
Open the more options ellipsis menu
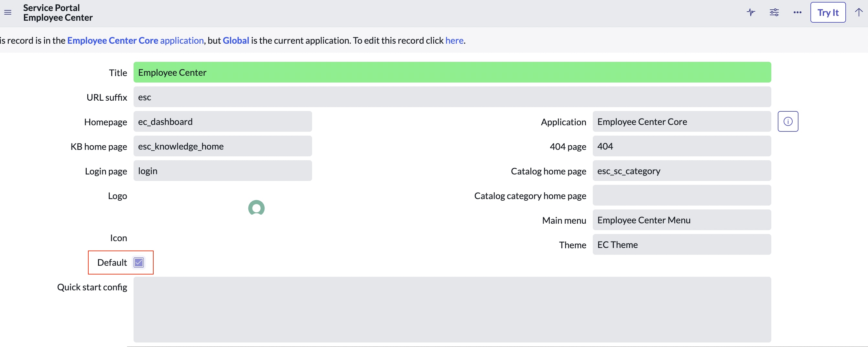point(797,12)
